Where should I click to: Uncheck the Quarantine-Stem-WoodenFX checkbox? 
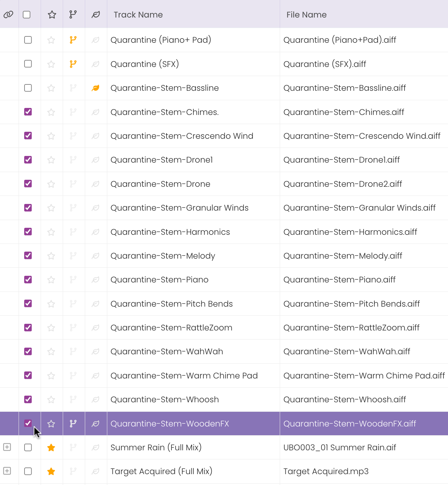pyautogui.click(x=28, y=423)
